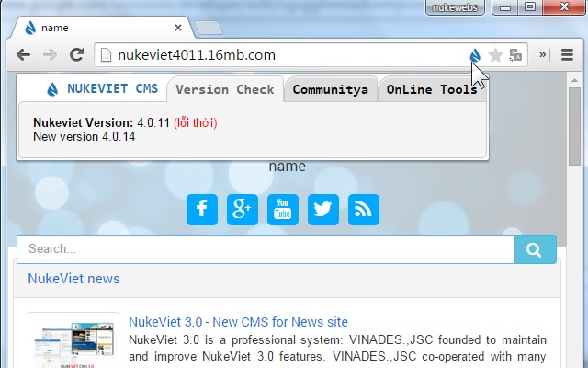Image resolution: width=588 pixels, height=368 pixels.
Task: Click the NUKEVIET CMS logo tab in popup
Action: [x=103, y=89]
